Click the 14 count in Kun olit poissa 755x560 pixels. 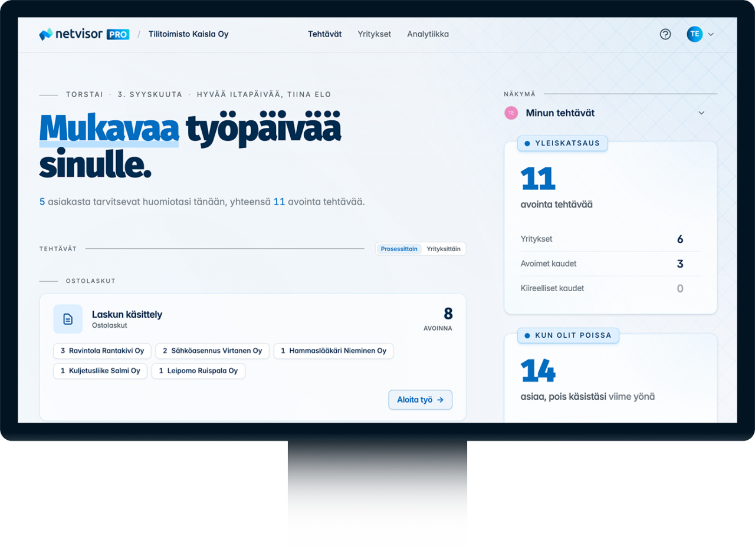[x=538, y=371]
